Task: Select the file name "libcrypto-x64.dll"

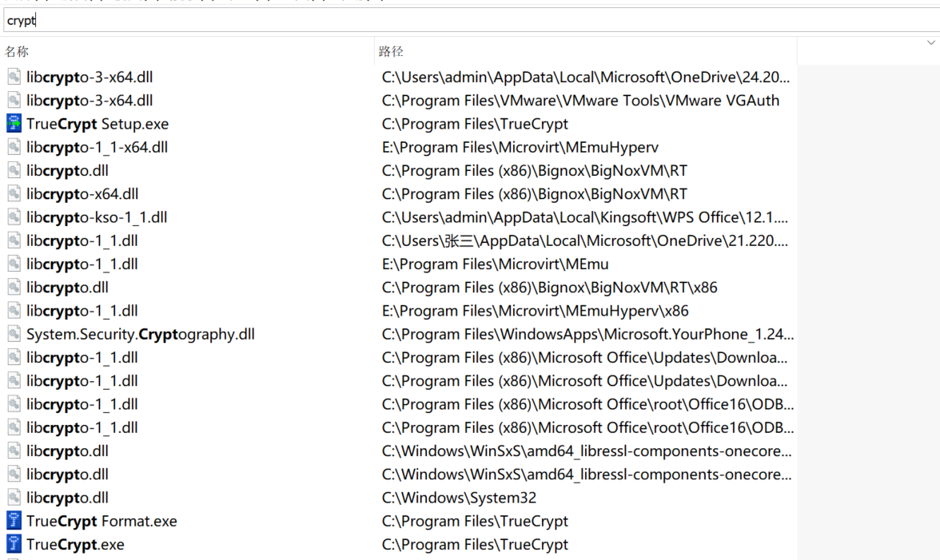Action: coord(82,194)
